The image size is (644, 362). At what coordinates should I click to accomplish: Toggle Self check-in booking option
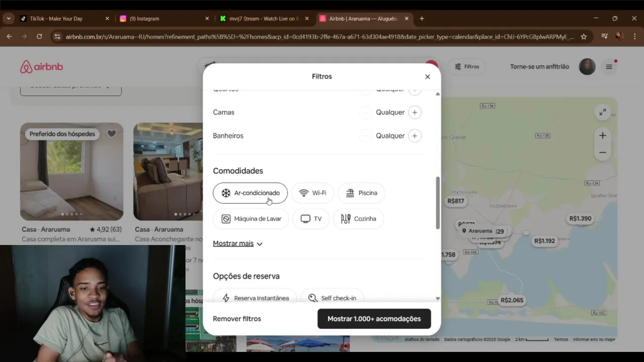tap(332, 298)
